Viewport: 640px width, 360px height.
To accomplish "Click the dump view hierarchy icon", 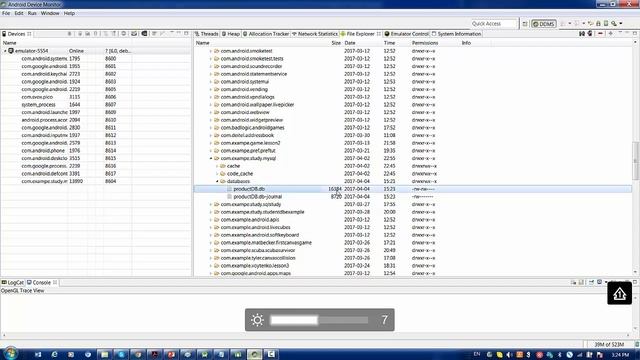I will click(144, 34).
